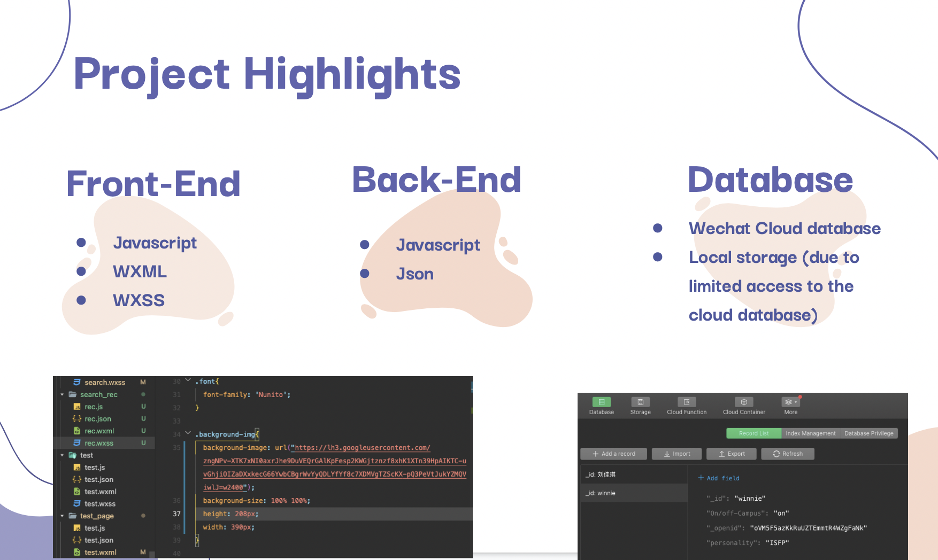Click the rec.wxml file icon
The image size is (938, 560).
(x=77, y=431)
